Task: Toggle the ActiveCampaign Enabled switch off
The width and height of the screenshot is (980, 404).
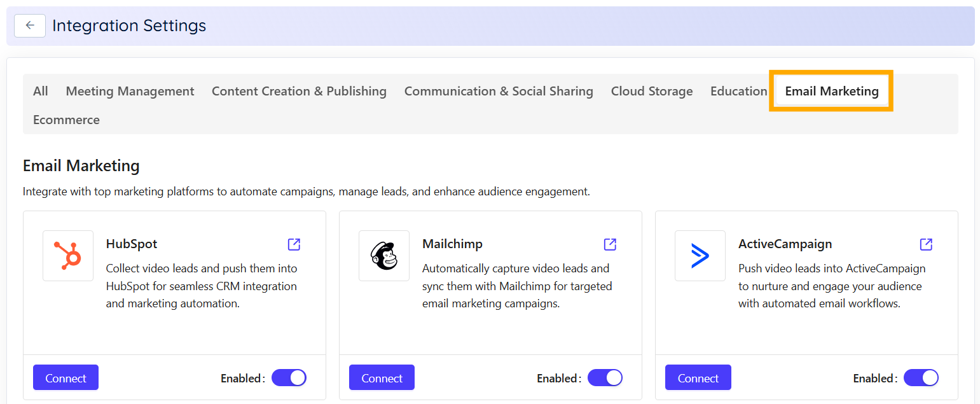Action: [921, 377]
